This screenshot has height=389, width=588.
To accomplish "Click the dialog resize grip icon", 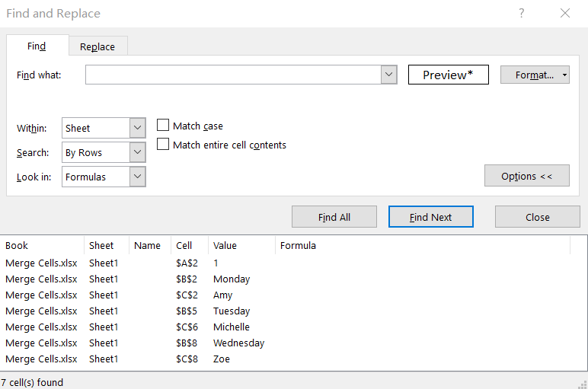I will [583, 384].
